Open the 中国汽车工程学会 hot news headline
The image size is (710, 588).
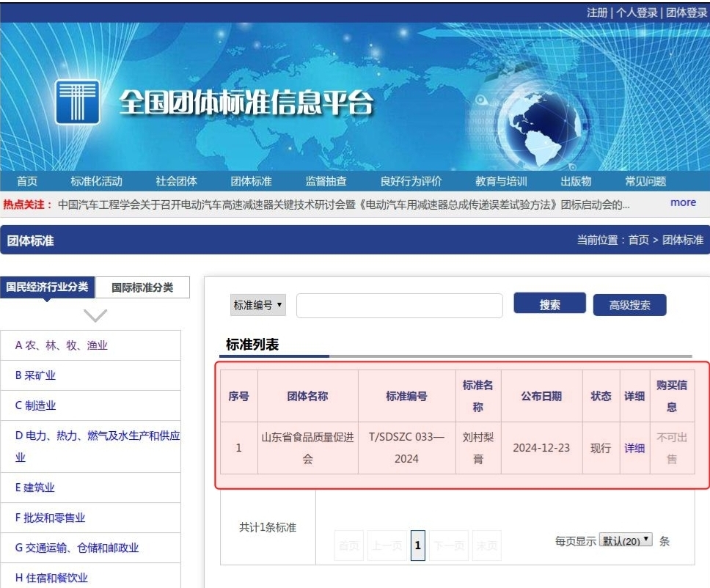pos(344,205)
